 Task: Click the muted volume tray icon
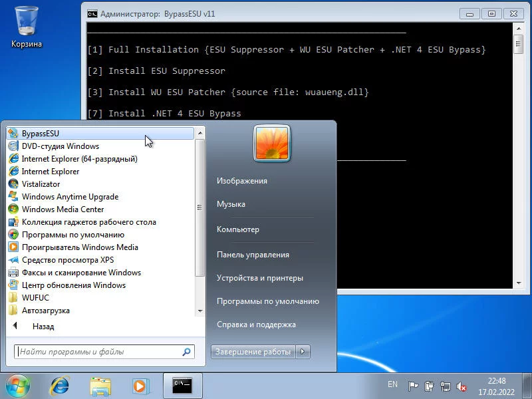pyautogui.click(x=462, y=386)
